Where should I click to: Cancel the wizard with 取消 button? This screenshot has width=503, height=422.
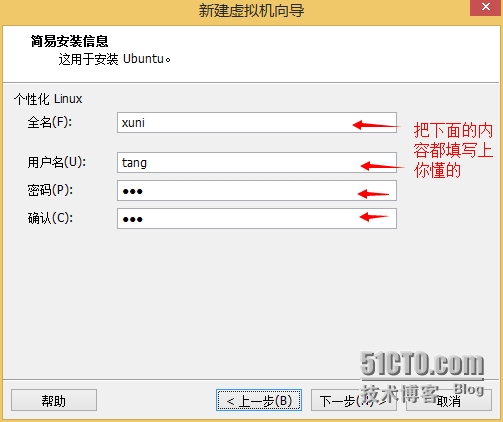pos(449,400)
